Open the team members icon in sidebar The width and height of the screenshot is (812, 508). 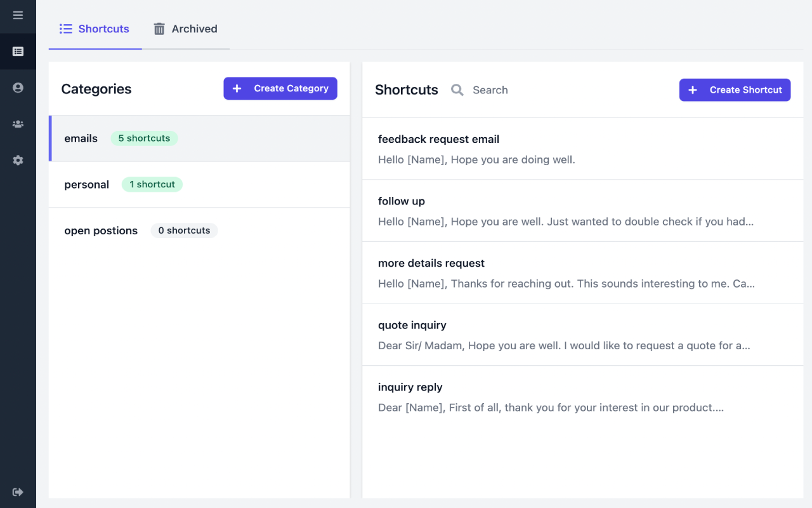[x=18, y=124]
